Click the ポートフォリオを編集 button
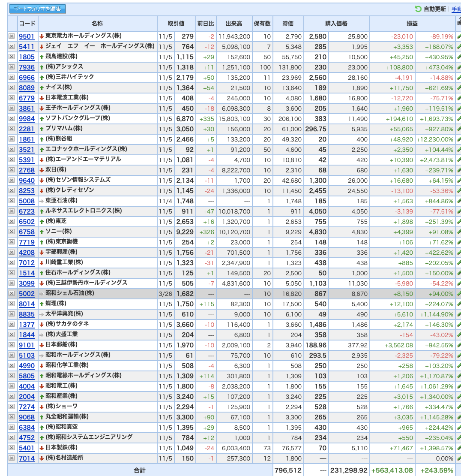 [37, 9]
